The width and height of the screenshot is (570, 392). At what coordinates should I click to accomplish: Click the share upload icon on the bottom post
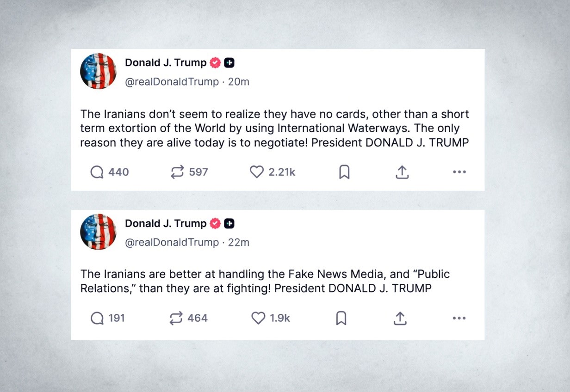coord(401,318)
